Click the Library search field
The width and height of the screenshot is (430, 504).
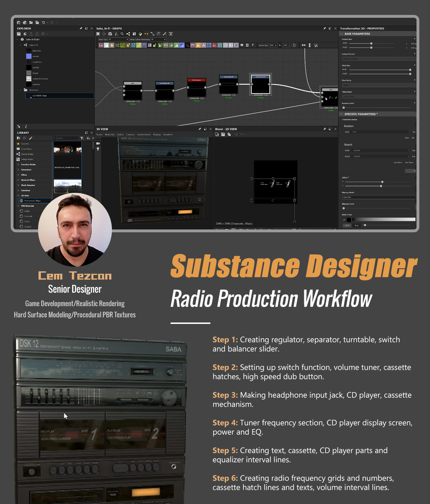click(68, 138)
